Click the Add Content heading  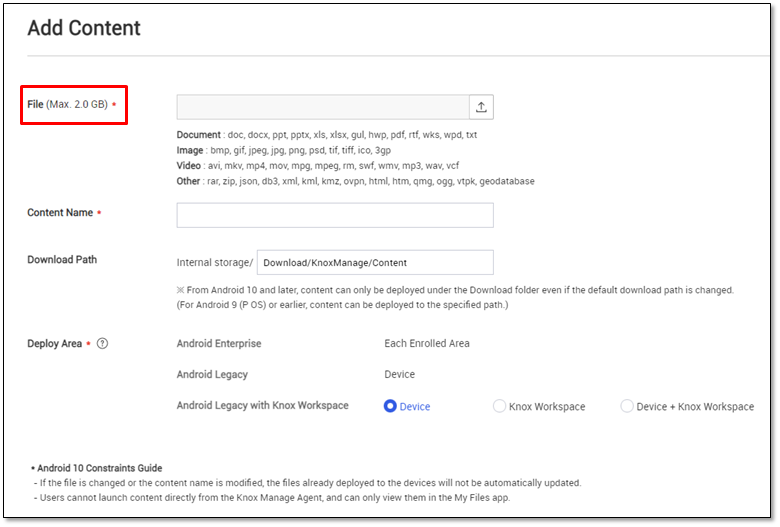coord(84,28)
